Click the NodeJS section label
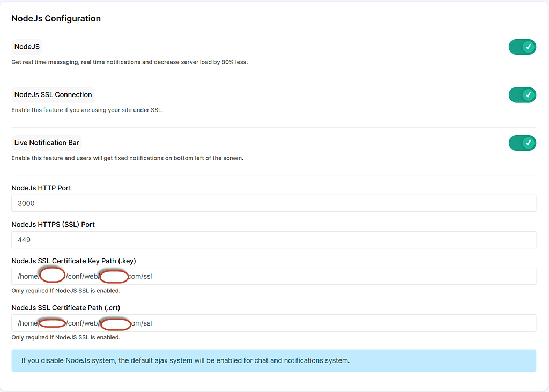Image resolution: width=549 pixels, height=392 pixels. [x=26, y=47]
